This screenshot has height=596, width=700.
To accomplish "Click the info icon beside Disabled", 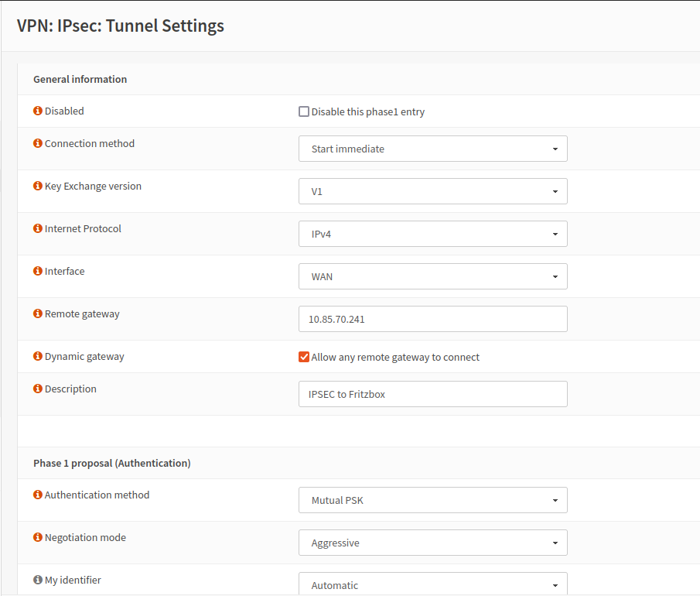I will click(x=37, y=110).
